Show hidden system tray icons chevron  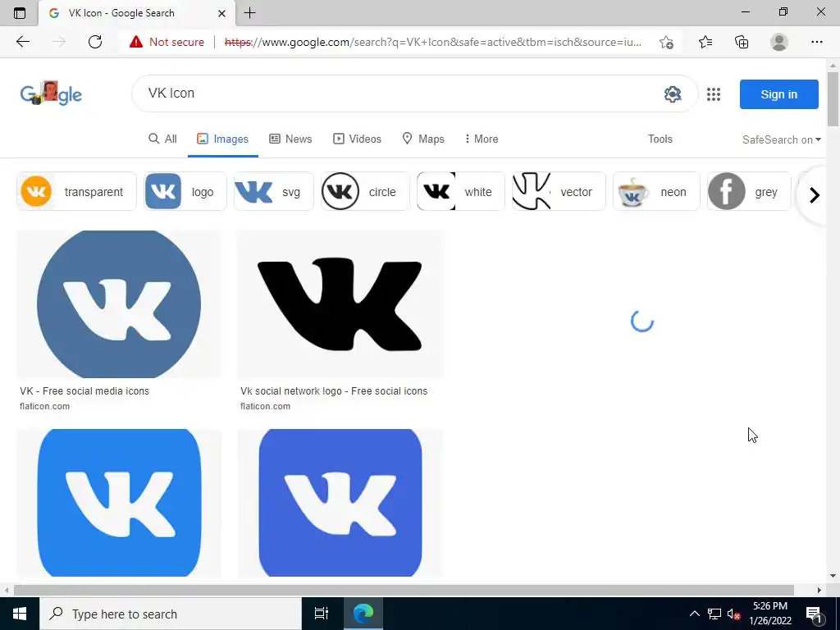(694, 614)
